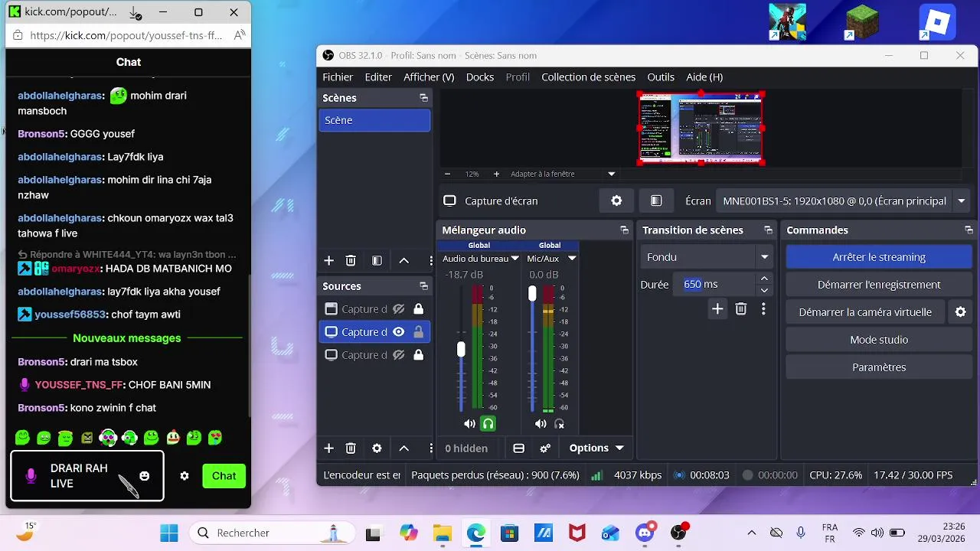
Task: Adjust the Audio du bureau volume slider
Action: point(461,350)
